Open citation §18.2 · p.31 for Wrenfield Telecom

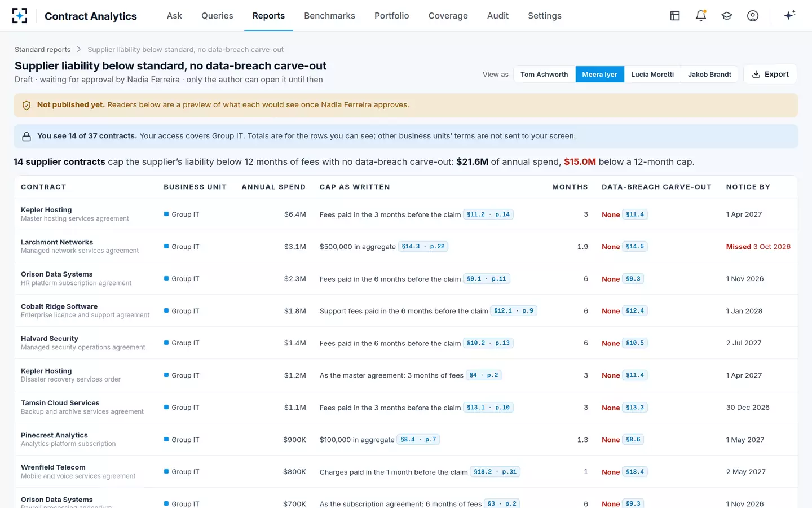495,472
